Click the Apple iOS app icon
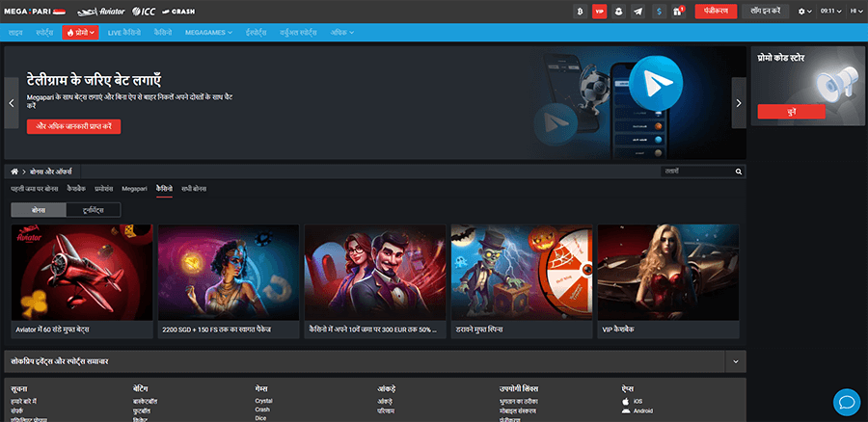The image size is (868, 422). tap(626, 401)
